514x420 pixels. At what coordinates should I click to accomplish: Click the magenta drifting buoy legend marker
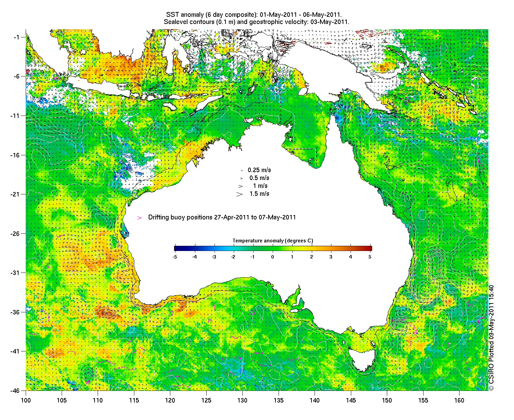click(x=139, y=218)
